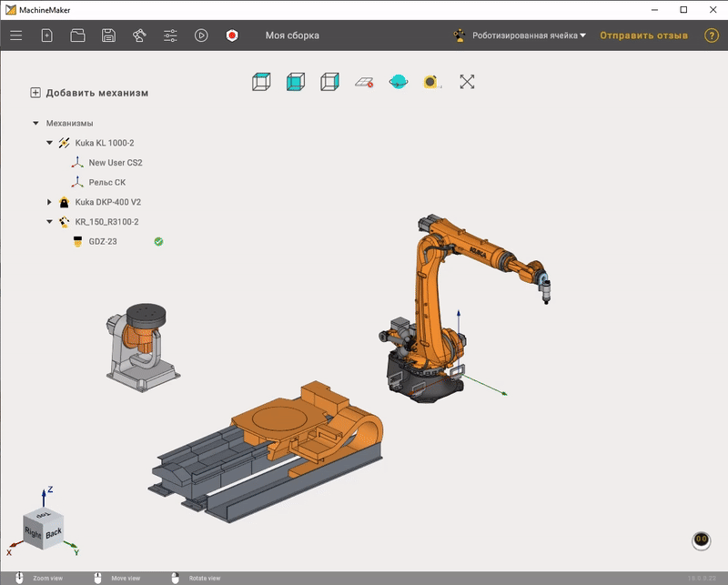Save the assembly with floppy icon

(108, 35)
